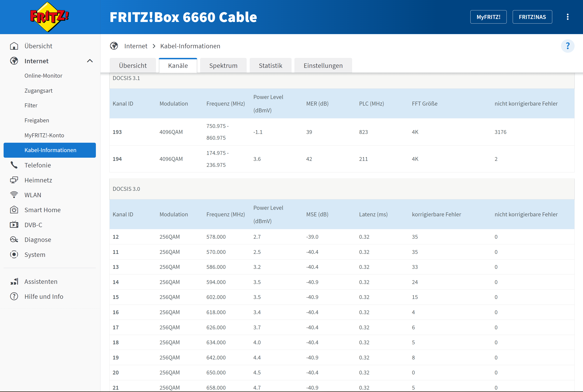This screenshot has height=392, width=583.
Task: Switch to the Übersicht tab
Action: (x=133, y=65)
